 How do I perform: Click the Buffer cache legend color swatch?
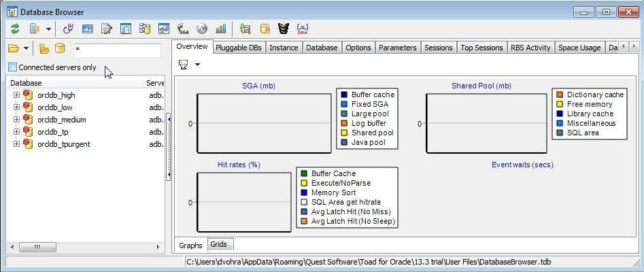pos(344,95)
